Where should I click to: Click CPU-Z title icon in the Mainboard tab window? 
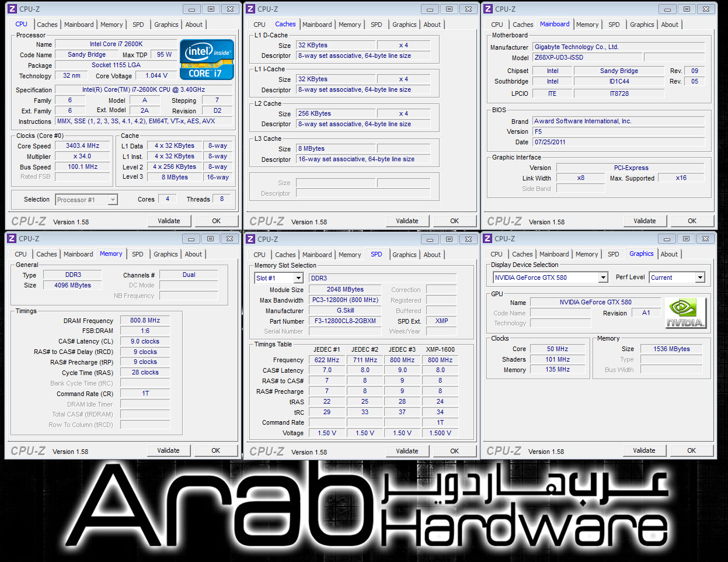tap(488, 9)
